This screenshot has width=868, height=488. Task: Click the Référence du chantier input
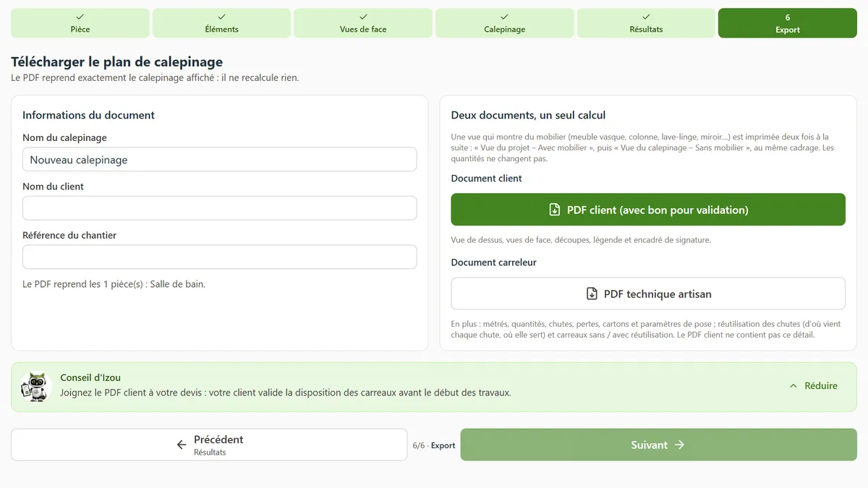[x=220, y=257]
